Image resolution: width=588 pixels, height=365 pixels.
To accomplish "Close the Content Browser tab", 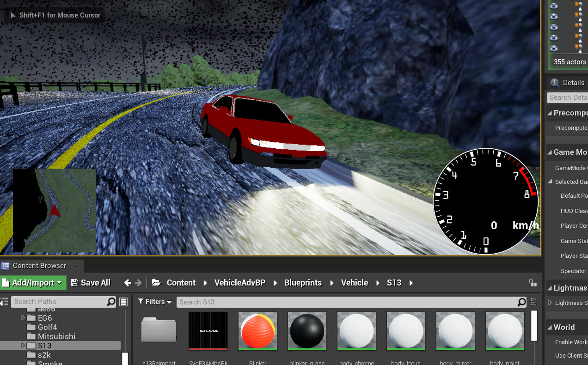I will click(76, 266).
